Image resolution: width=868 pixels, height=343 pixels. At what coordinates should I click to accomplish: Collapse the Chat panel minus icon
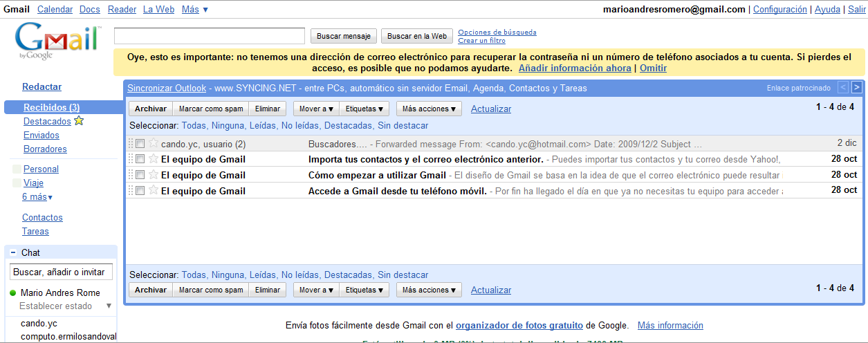click(13, 252)
